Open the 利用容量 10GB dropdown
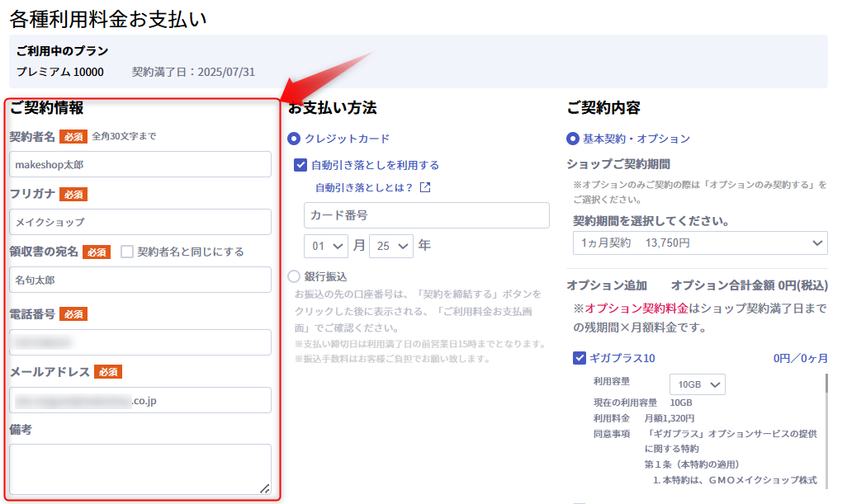This screenshot has width=847, height=504. (x=697, y=384)
